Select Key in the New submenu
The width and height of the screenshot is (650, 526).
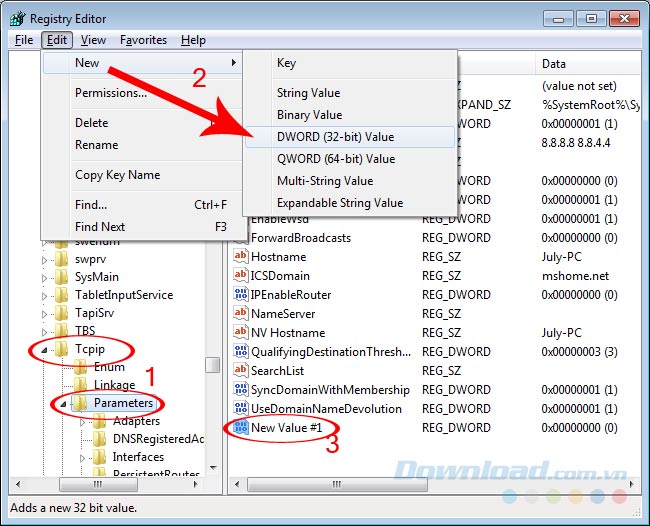coord(350,63)
